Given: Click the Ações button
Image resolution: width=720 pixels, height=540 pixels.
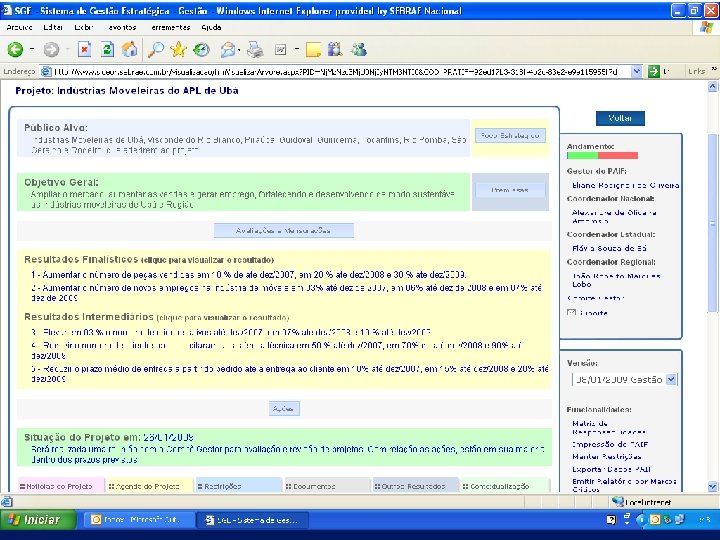Looking at the screenshot, I should [x=284, y=409].
